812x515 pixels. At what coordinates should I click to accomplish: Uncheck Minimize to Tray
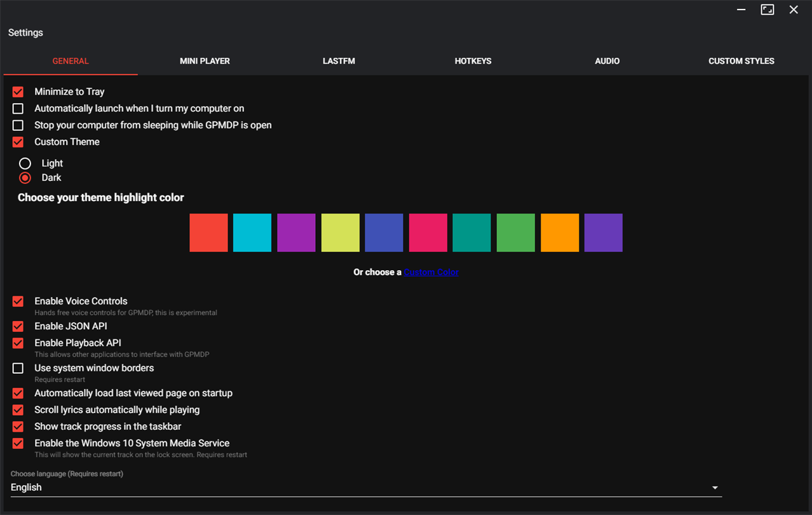pyautogui.click(x=18, y=92)
